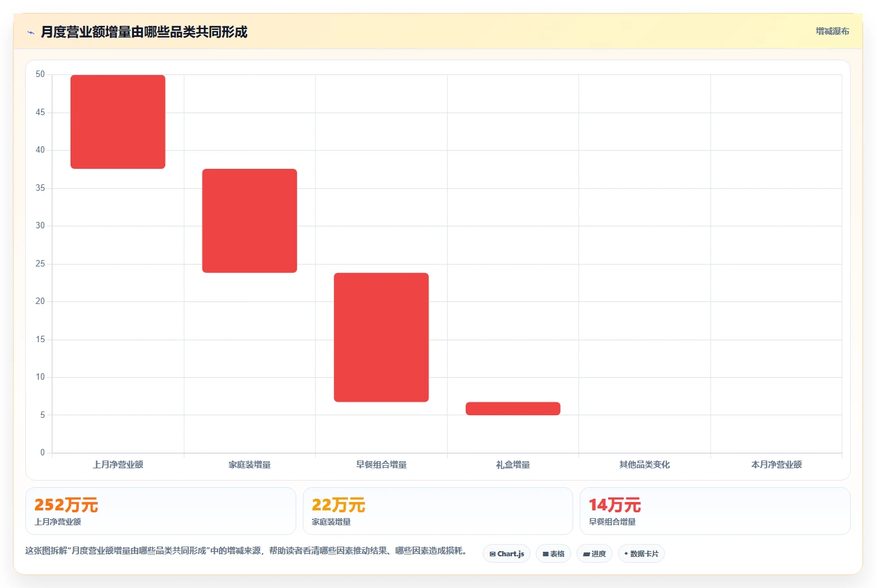Screen dimensions: 876x588
Task: Click the description text starting 这张图拆解
Action: point(246,551)
